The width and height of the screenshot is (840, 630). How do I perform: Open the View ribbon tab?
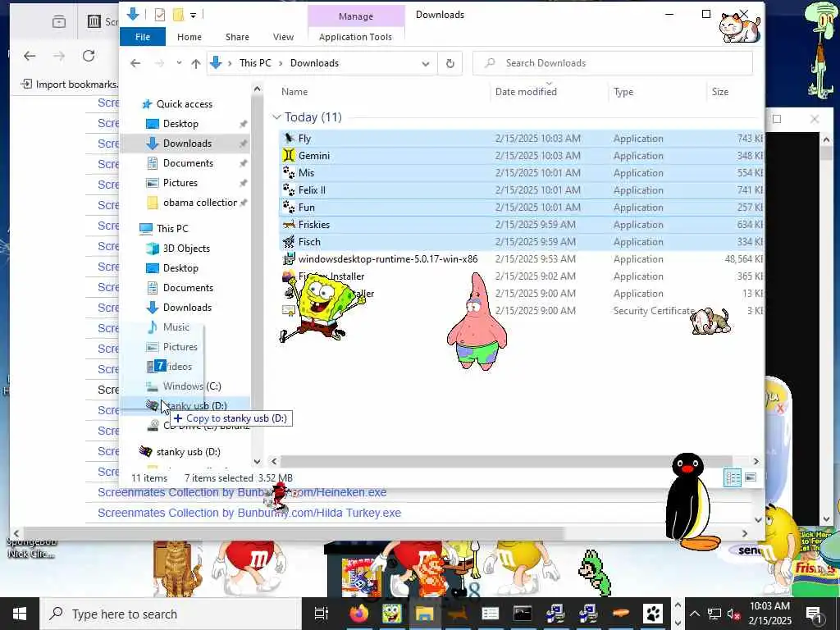coord(283,37)
